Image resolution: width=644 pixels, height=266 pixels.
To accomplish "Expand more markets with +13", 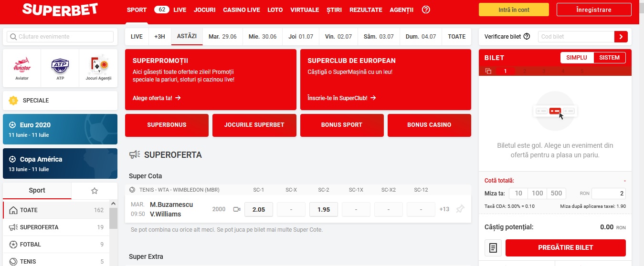I will (x=444, y=209).
